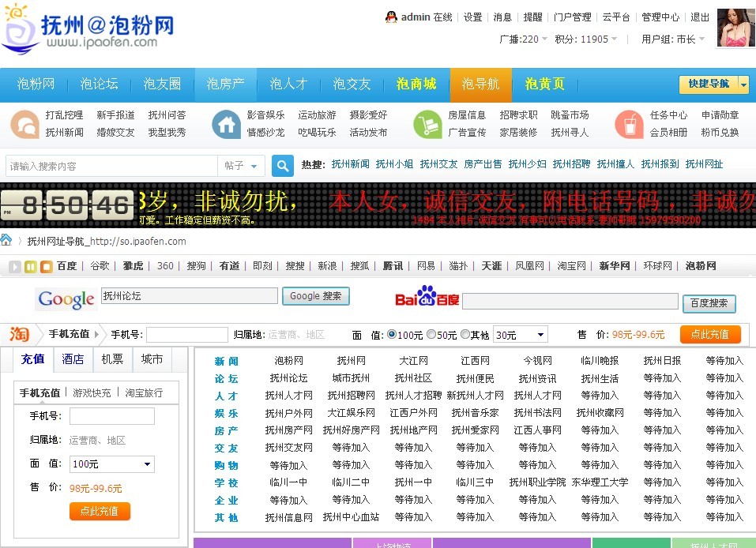Click the 退出 logout link
The height and width of the screenshot is (548, 756).
(700, 17)
